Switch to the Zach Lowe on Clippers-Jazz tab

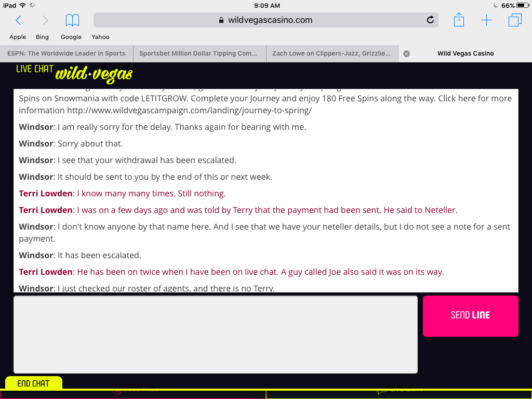[332, 54]
